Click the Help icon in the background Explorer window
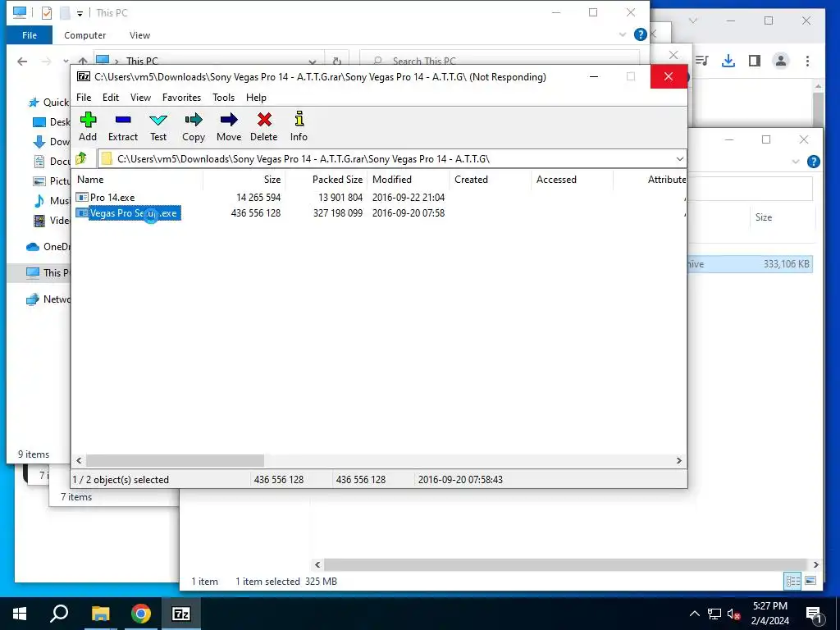The image size is (840, 630). [x=813, y=162]
